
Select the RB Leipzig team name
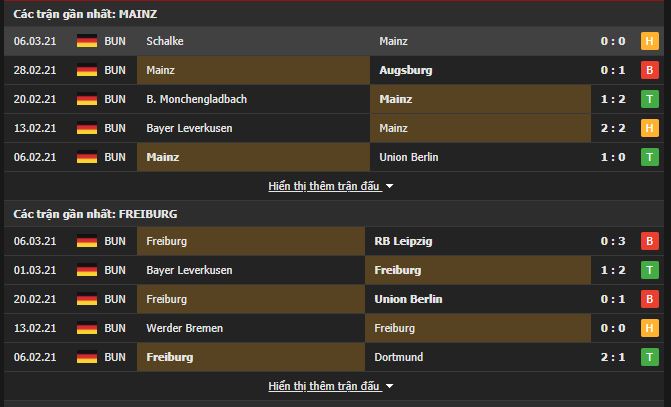[403, 241]
